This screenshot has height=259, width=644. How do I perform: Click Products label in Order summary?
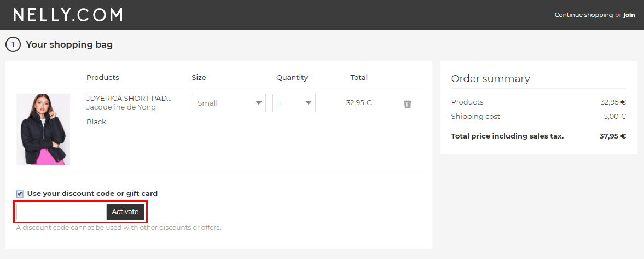pyautogui.click(x=467, y=102)
